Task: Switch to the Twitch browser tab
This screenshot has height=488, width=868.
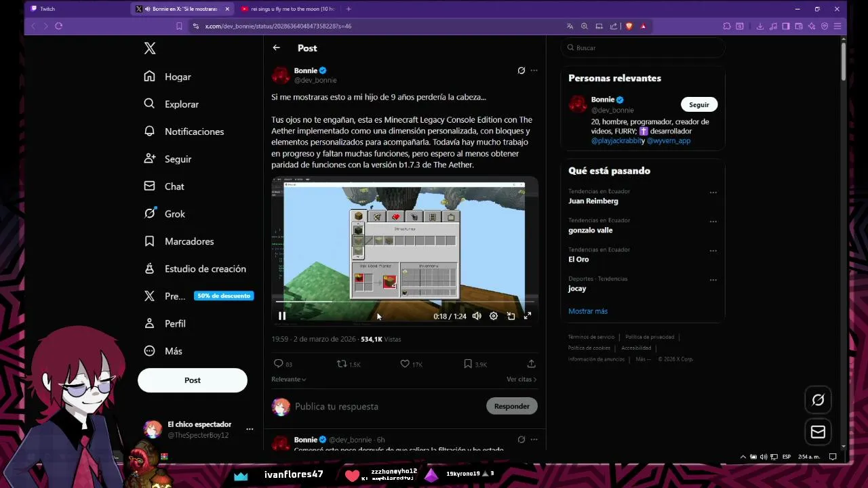Action: pos(76,9)
